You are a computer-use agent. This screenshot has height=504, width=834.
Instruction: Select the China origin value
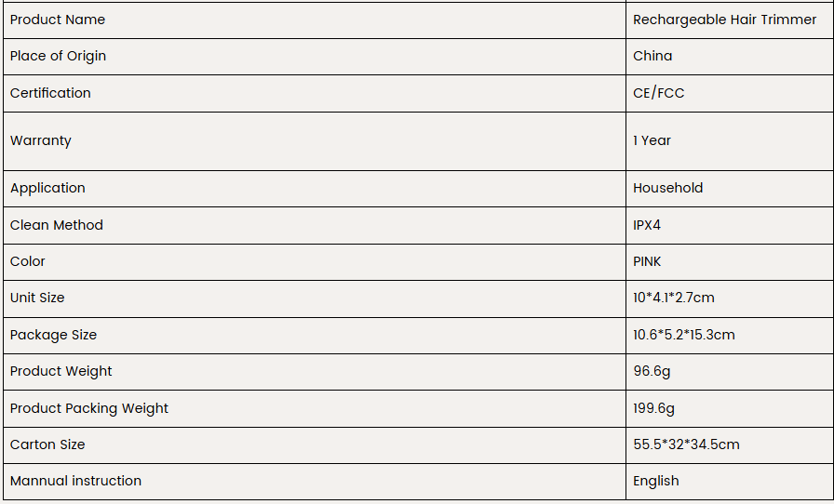[652, 56]
